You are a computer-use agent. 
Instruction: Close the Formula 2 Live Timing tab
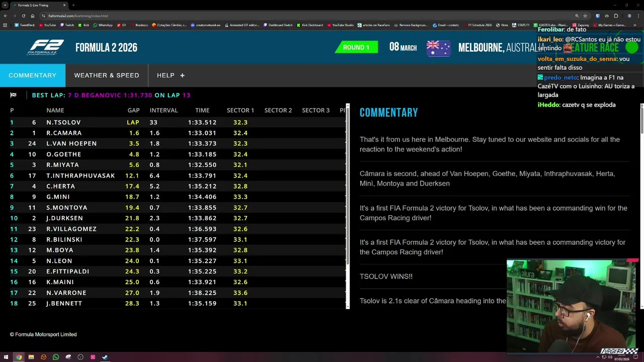click(x=64, y=5)
